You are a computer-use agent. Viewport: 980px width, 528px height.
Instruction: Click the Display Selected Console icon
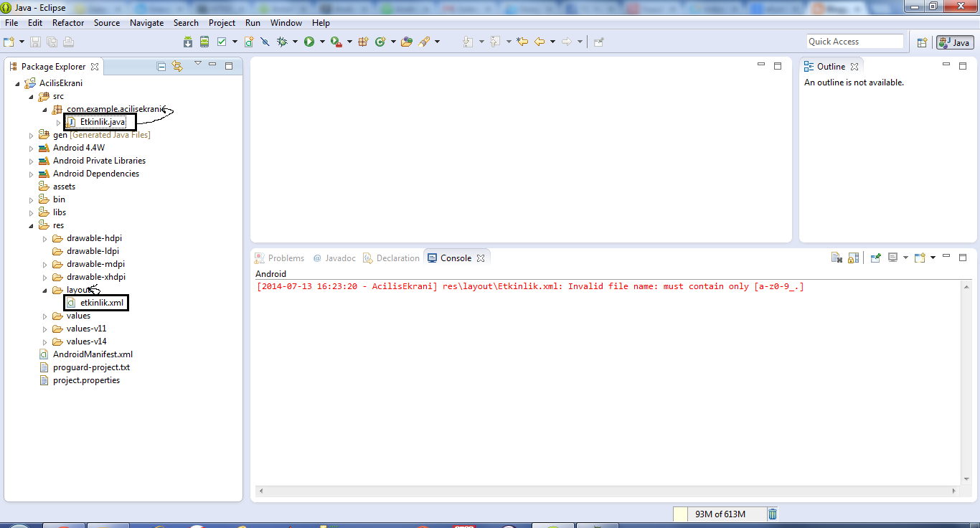point(893,258)
